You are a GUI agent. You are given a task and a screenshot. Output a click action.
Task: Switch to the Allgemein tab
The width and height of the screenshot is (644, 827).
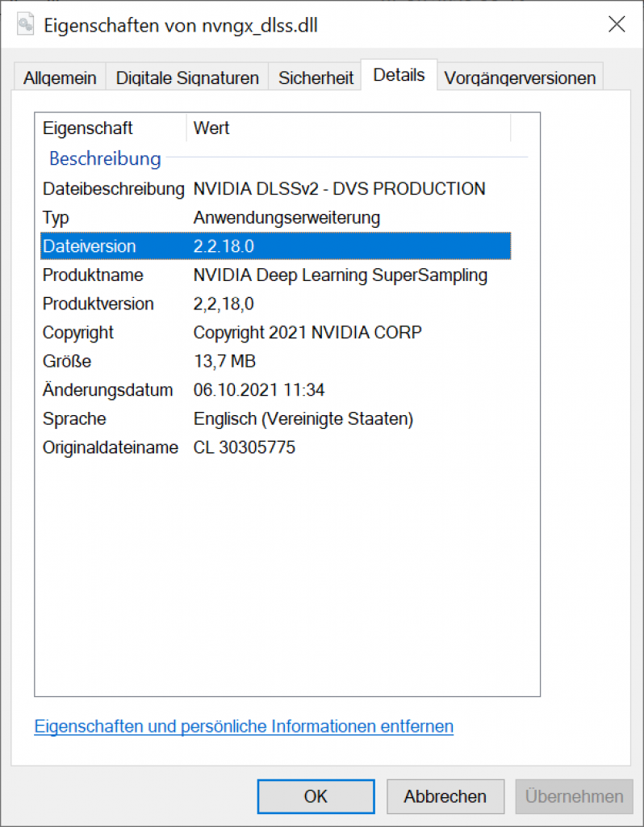[60, 77]
